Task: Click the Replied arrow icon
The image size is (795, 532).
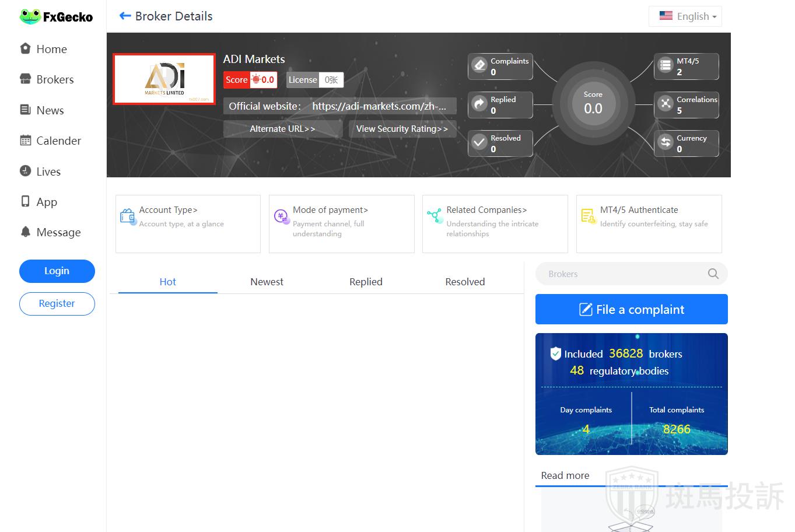Action: [479, 104]
